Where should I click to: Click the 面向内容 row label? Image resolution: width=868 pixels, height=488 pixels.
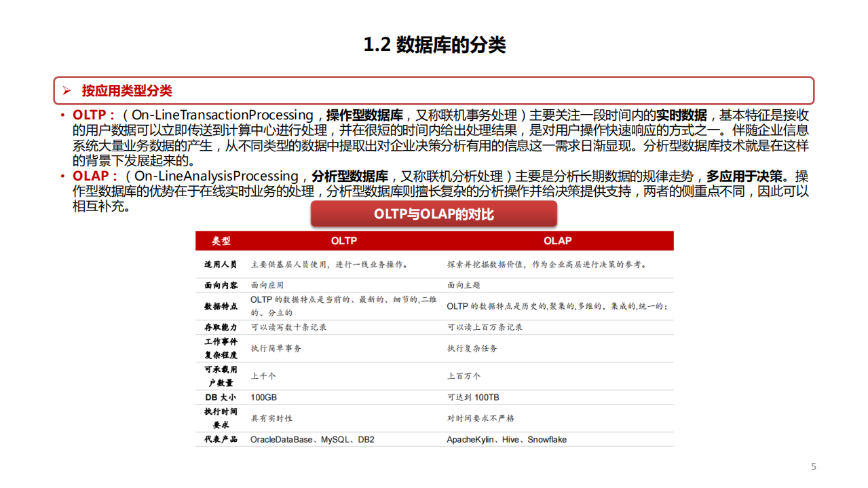coord(220,285)
